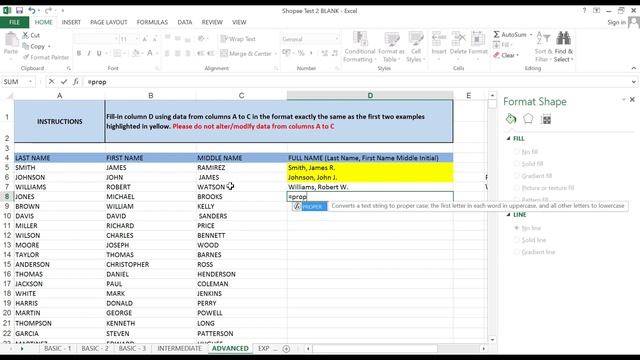Switch to the VIEW ribbon tab

[x=239, y=22]
